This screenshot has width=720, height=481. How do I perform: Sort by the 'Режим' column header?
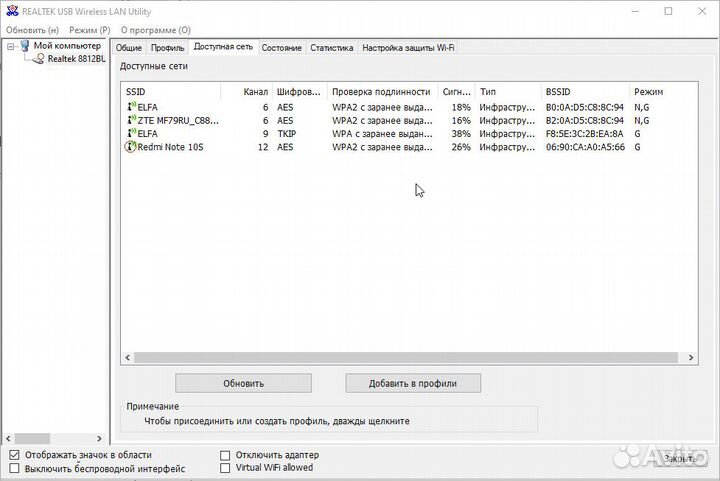click(x=663, y=92)
